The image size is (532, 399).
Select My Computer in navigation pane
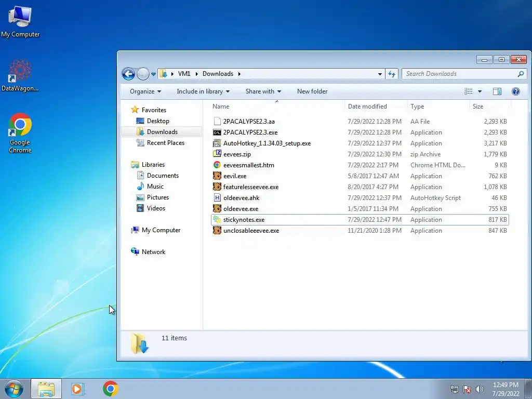tap(161, 230)
